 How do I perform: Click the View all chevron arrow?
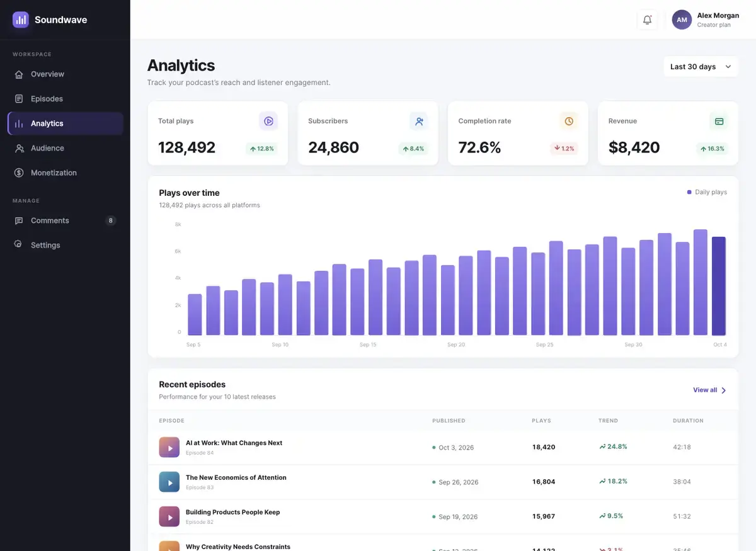click(724, 390)
